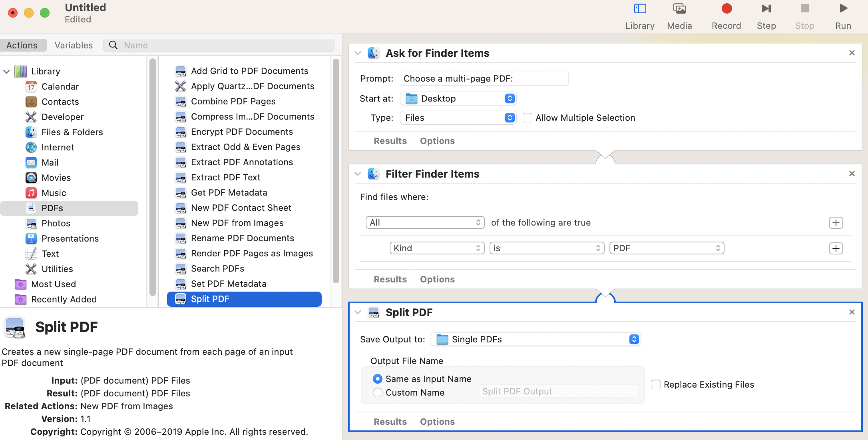The image size is (868, 440).
Task: Open the All conditions dropdown
Action: click(x=425, y=222)
